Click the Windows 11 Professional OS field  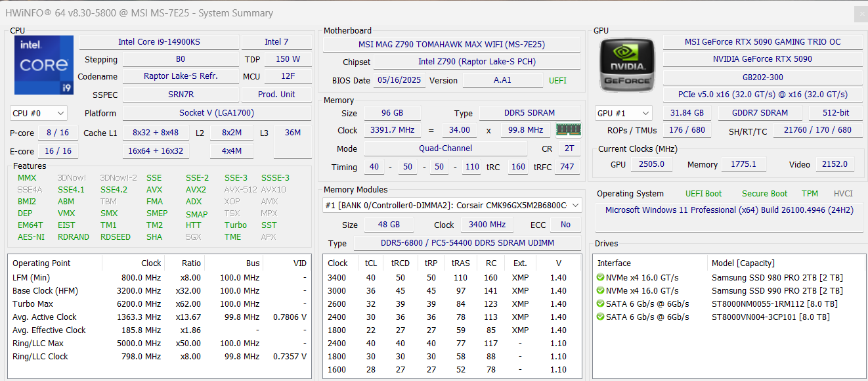click(729, 210)
